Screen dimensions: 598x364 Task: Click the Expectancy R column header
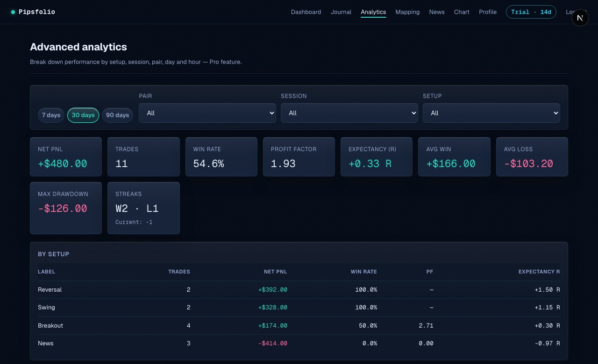click(x=539, y=272)
